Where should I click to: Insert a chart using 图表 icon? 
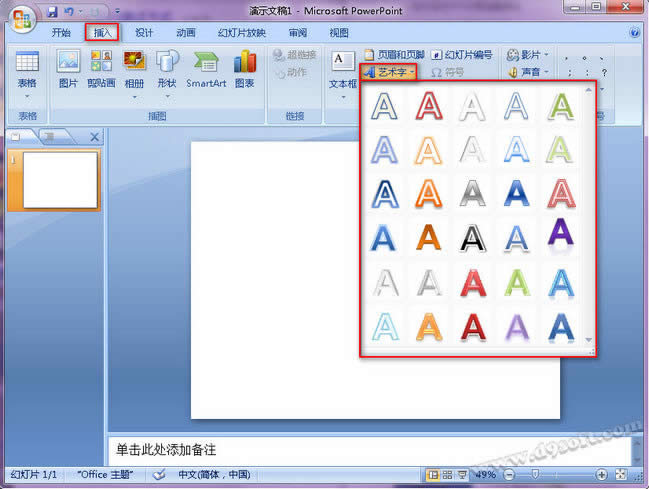244,69
